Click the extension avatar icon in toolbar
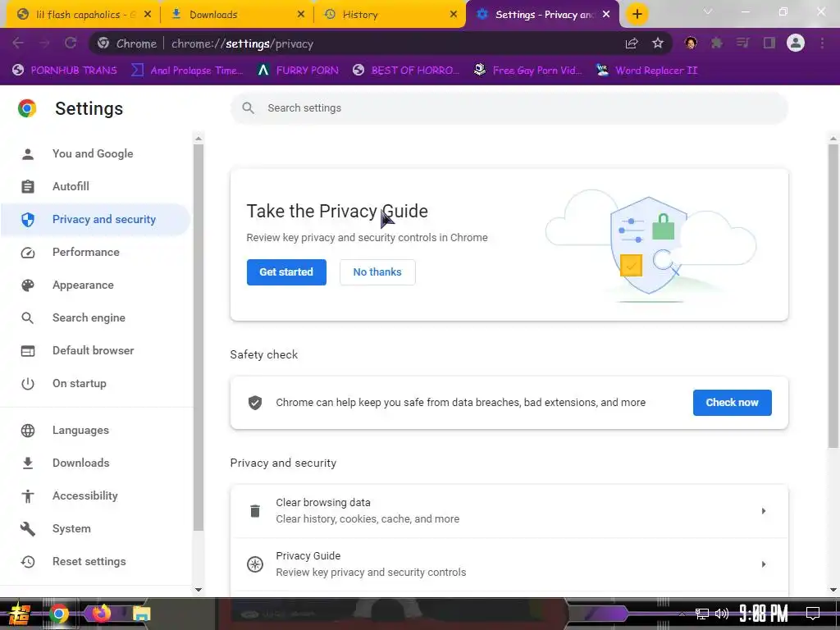This screenshot has width=840, height=630. coord(691,43)
